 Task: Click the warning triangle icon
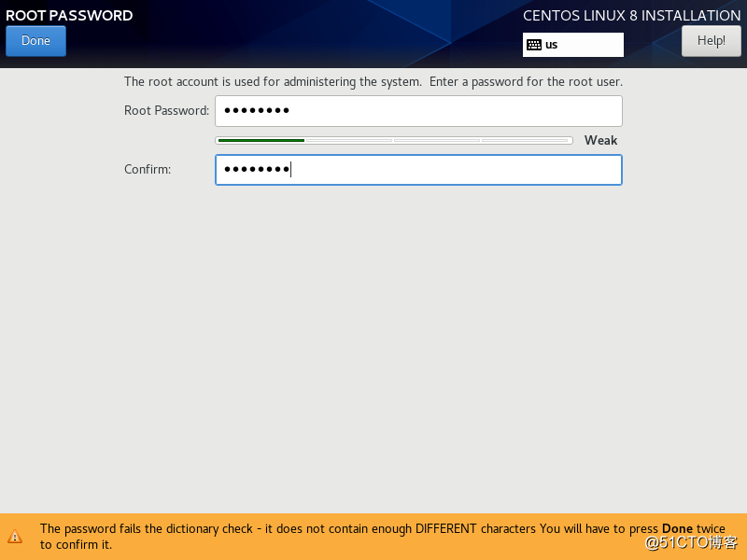[15, 536]
